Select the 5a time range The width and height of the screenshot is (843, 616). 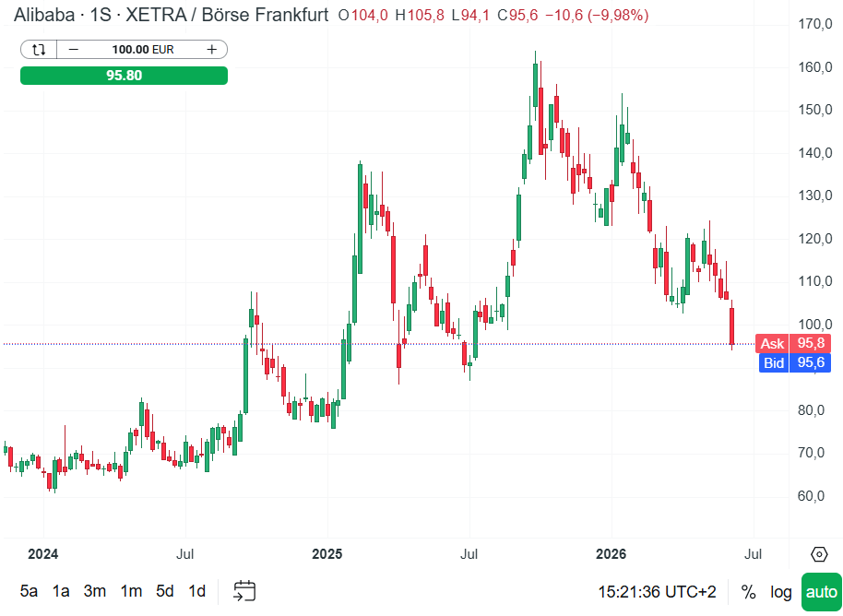pos(29,591)
